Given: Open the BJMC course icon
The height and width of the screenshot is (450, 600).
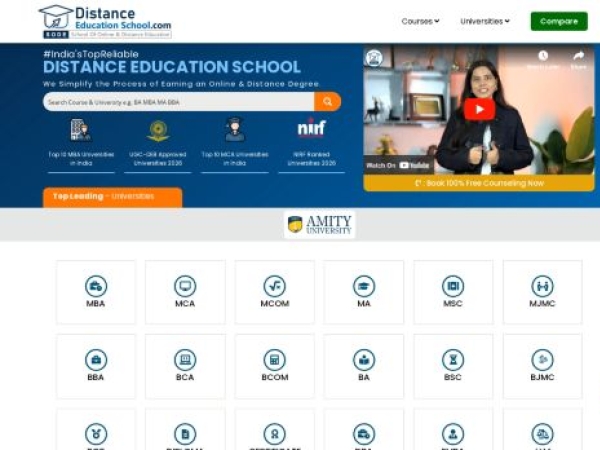Looking at the screenshot, I should click(542, 360).
